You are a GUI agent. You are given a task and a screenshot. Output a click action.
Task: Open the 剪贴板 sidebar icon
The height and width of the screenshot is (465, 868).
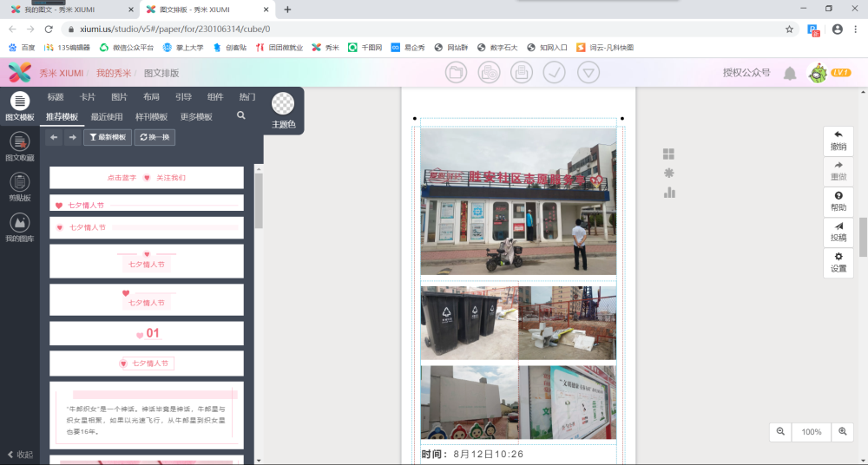point(20,187)
